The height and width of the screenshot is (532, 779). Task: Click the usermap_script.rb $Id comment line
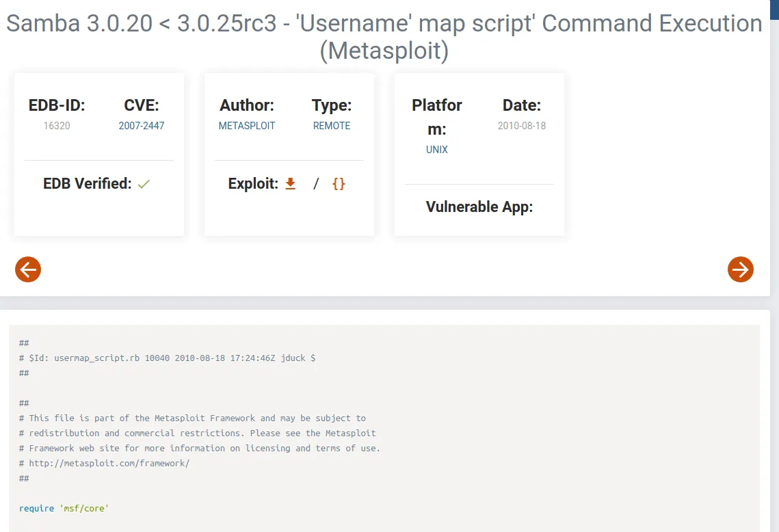[167, 358]
